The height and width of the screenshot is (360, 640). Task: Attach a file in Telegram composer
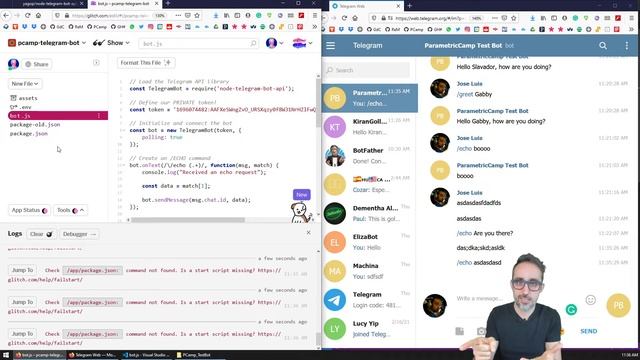[x=460, y=331]
